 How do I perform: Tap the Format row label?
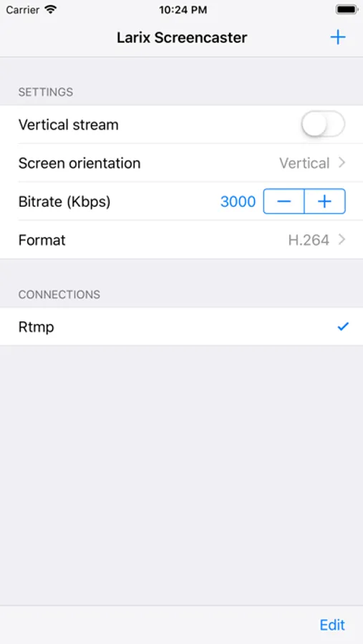[x=42, y=240]
